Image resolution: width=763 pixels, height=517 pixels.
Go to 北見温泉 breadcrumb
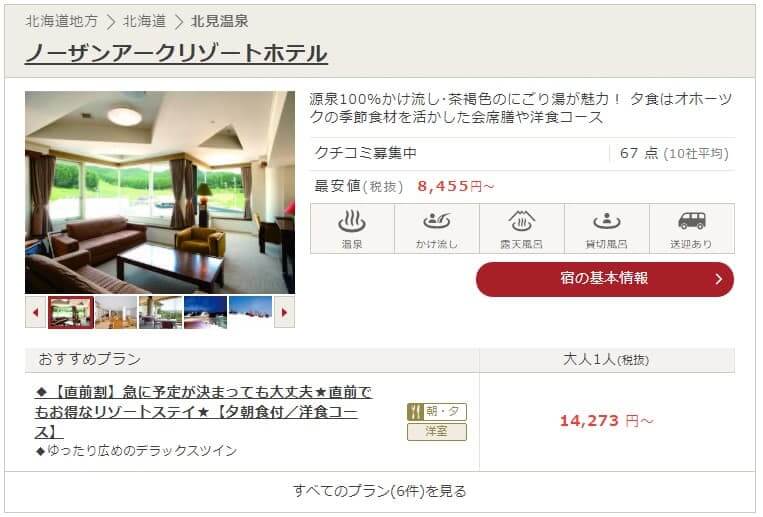[219, 21]
